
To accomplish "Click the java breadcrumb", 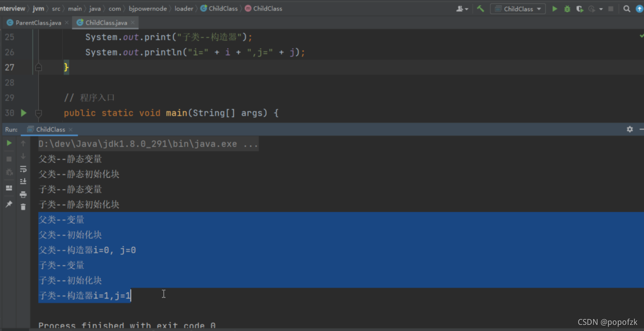I will (95, 9).
